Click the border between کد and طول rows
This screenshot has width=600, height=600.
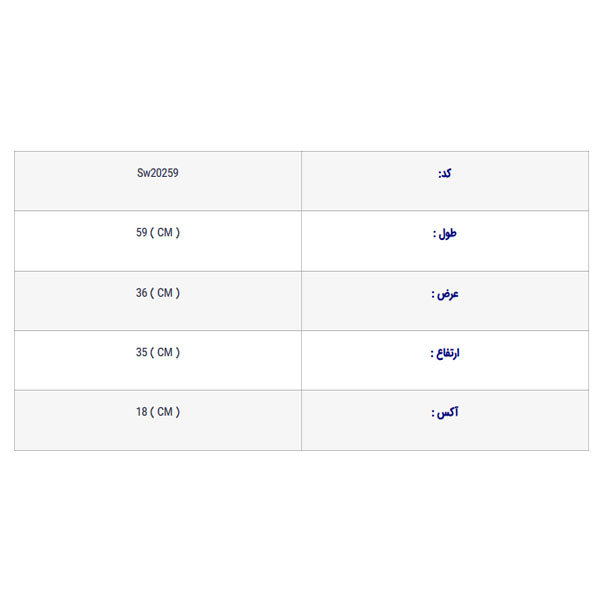[x=300, y=211]
